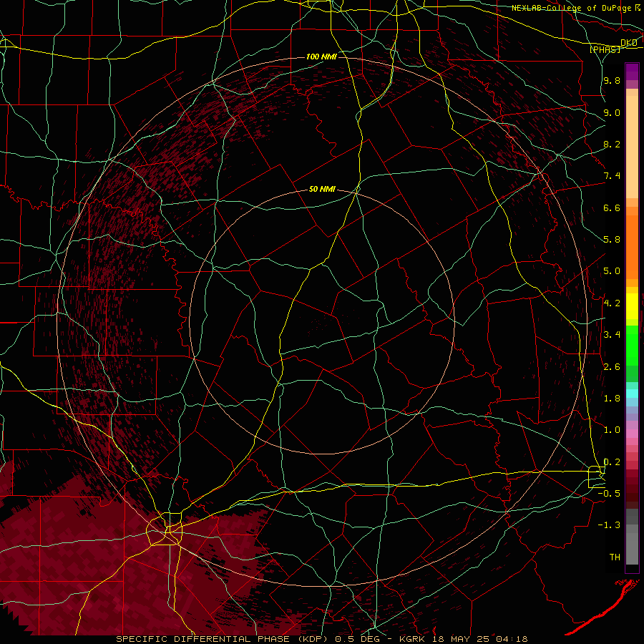Screen dimensions: 644x644
Task: Click the NEXLAB-College of DuPage credit text
Action: coord(571,8)
